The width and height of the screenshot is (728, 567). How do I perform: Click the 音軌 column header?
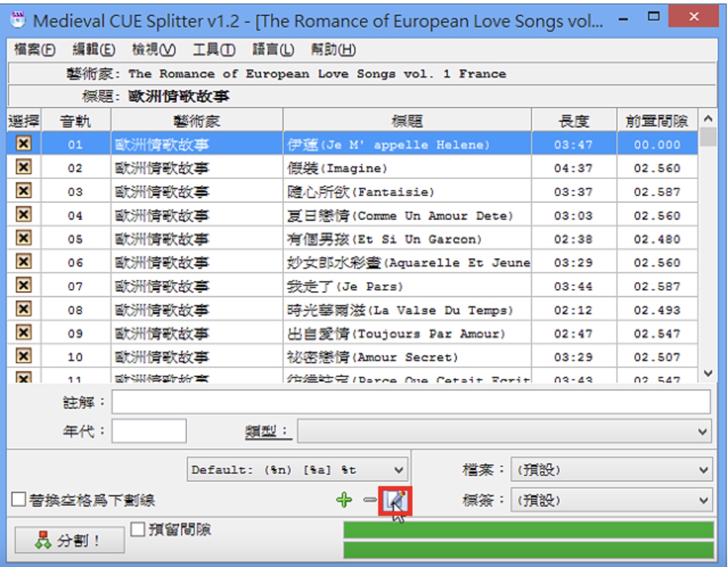tap(76, 121)
